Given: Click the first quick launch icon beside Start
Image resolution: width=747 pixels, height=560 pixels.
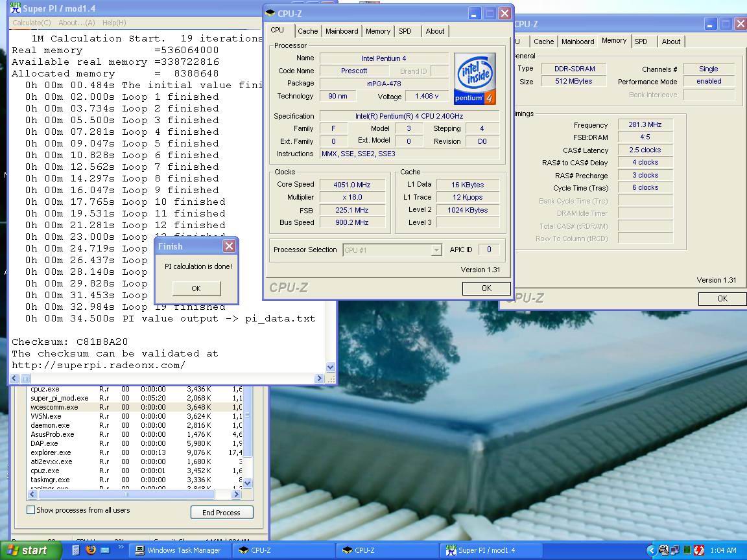Looking at the screenshot, I should point(75,550).
